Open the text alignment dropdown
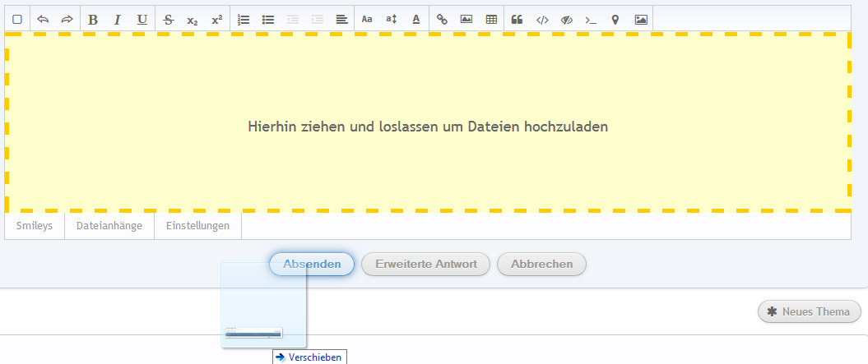Image resolution: width=868 pixels, height=364 pixels. (x=342, y=19)
